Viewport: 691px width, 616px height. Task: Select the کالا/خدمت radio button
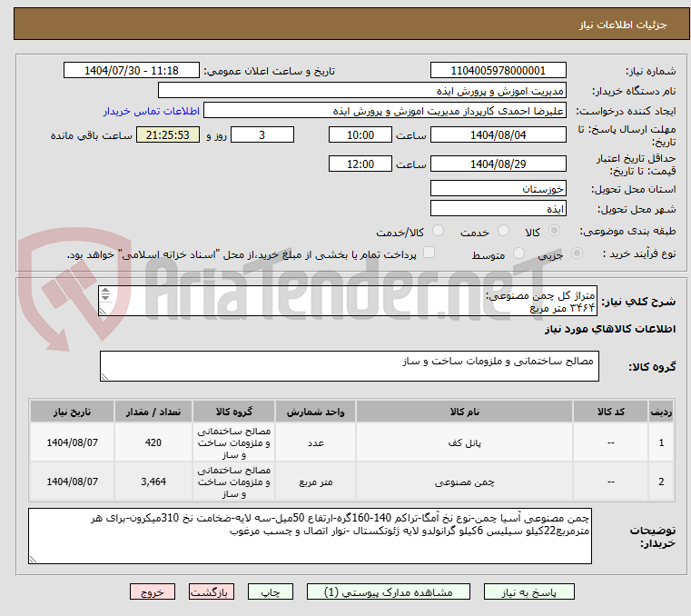coord(438,231)
